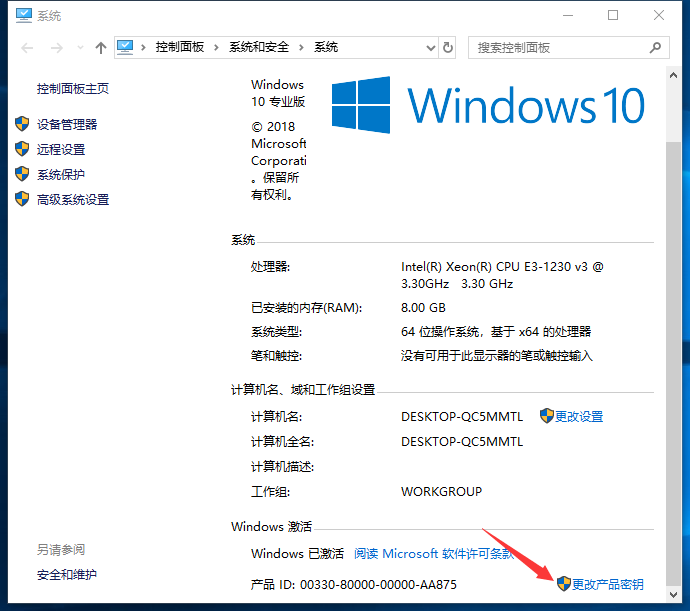
Task: Expand the address bar history dropdown
Action: 429,47
